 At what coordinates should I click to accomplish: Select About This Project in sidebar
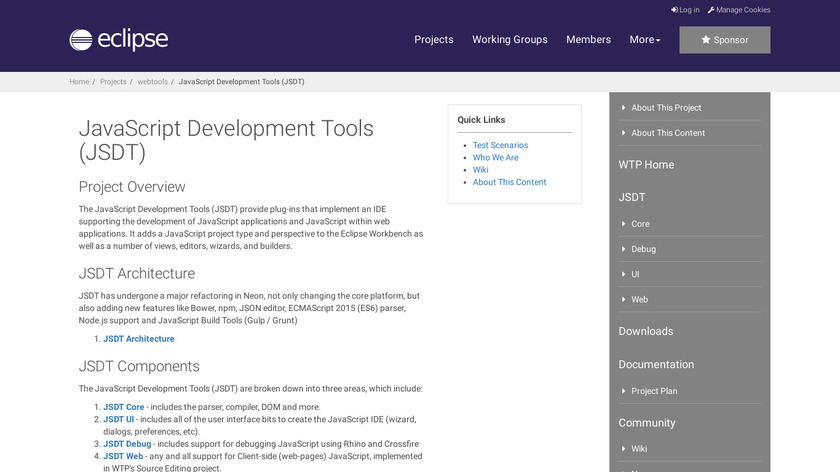coord(690,108)
